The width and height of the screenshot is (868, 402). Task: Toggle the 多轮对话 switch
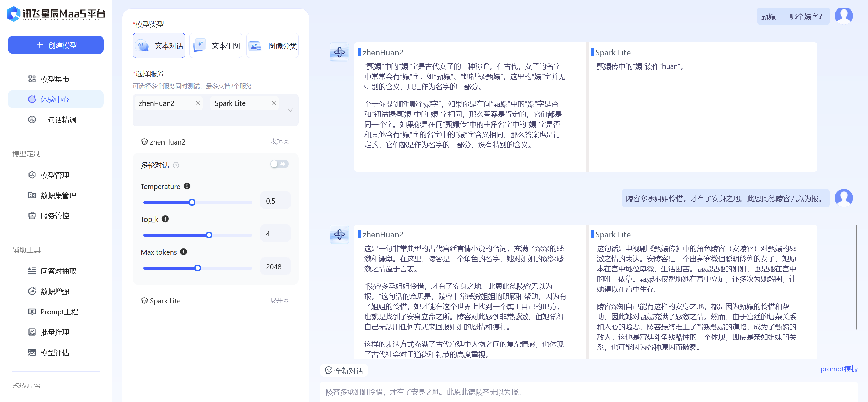pyautogui.click(x=279, y=164)
